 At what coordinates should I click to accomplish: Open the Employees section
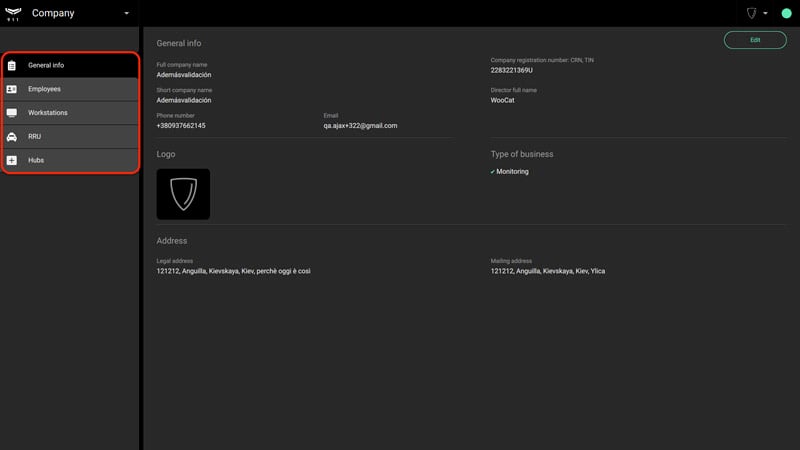point(70,89)
